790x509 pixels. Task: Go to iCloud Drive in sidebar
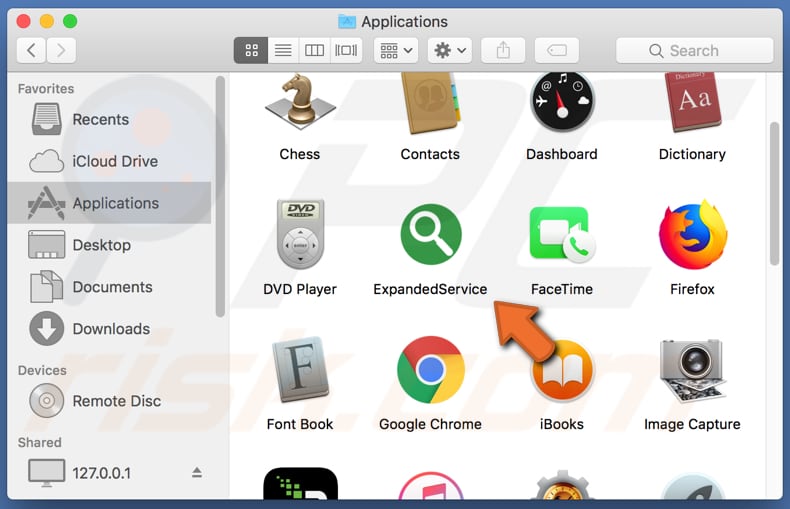click(114, 161)
